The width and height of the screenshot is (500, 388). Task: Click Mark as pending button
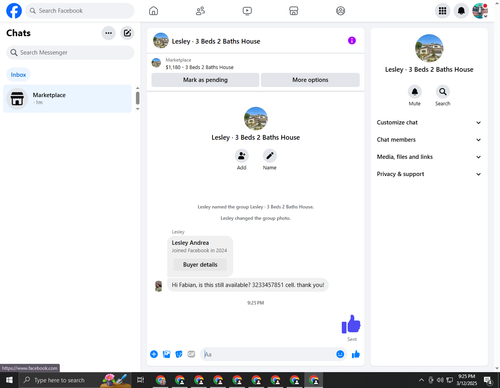click(x=205, y=80)
